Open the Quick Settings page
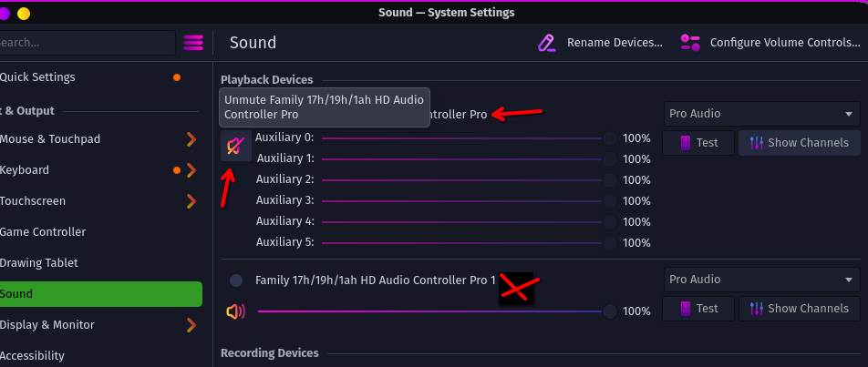The width and height of the screenshot is (868, 367). click(x=38, y=77)
